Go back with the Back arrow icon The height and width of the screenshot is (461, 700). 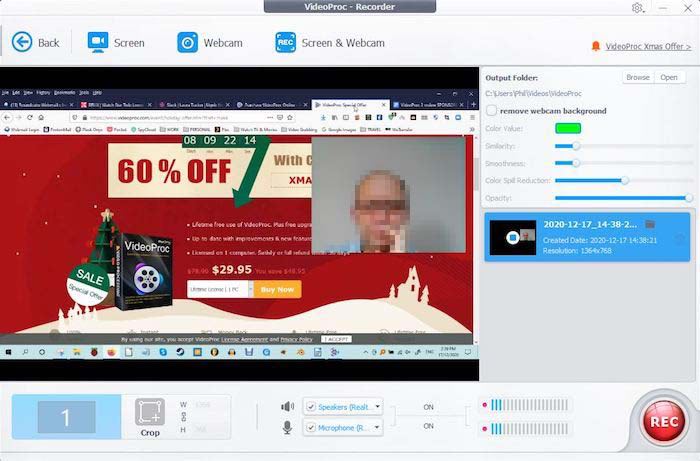[22, 42]
